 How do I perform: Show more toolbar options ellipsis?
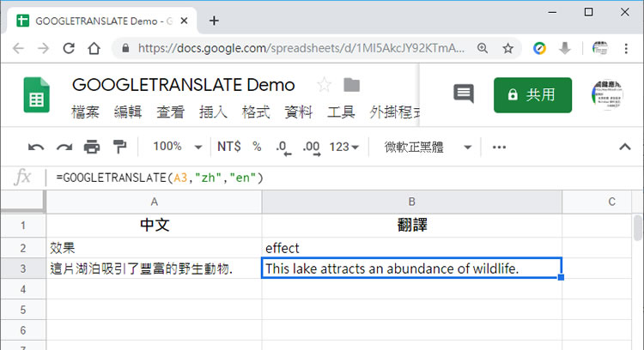499,147
